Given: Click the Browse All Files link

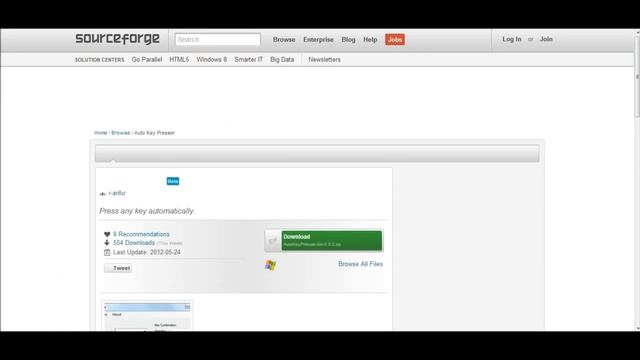Looking at the screenshot, I should point(360,264).
